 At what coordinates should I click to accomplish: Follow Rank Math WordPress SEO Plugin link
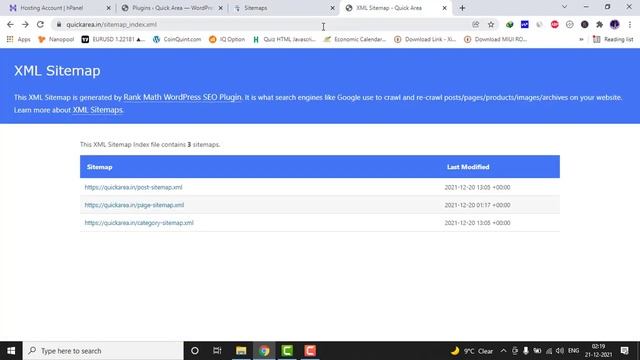(182, 97)
